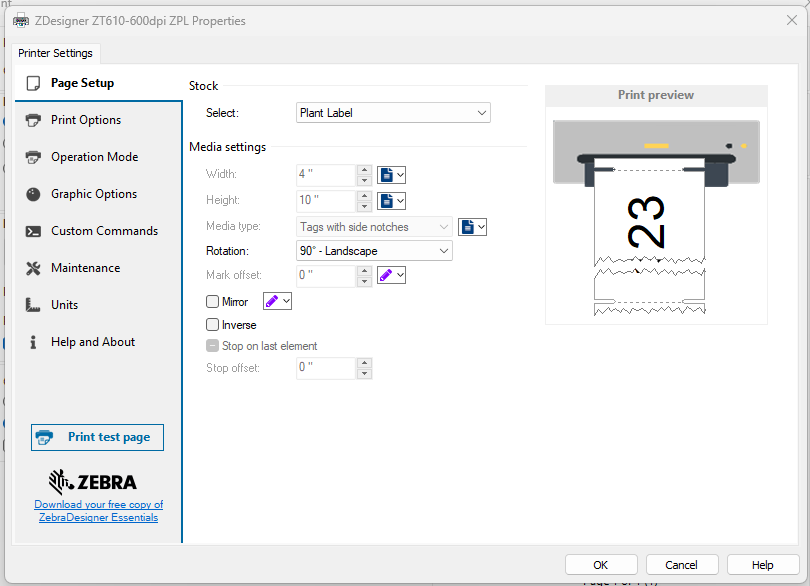Image resolution: width=810 pixels, height=586 pixels.
Task: Open the Media type source dropdown icon
Action: pos(472,226)
